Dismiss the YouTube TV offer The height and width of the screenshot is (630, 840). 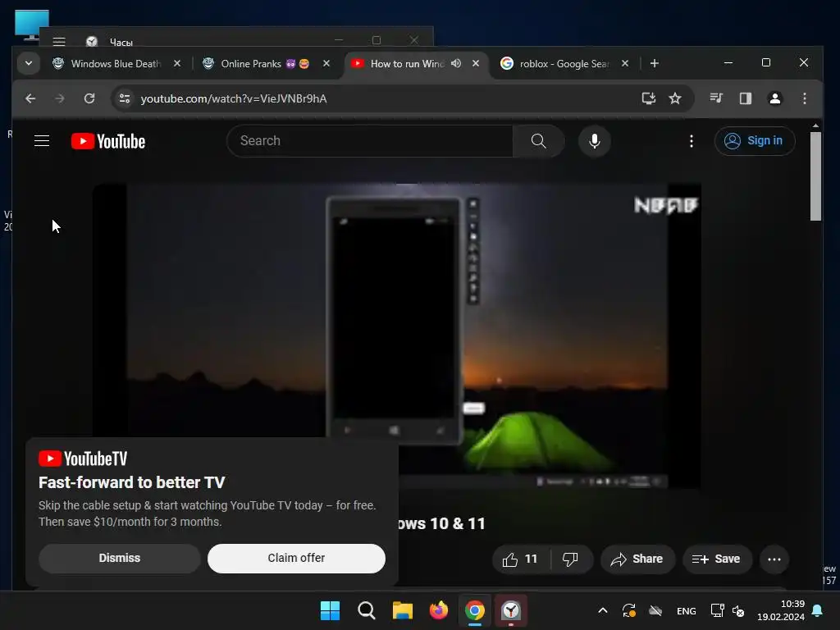120,558
